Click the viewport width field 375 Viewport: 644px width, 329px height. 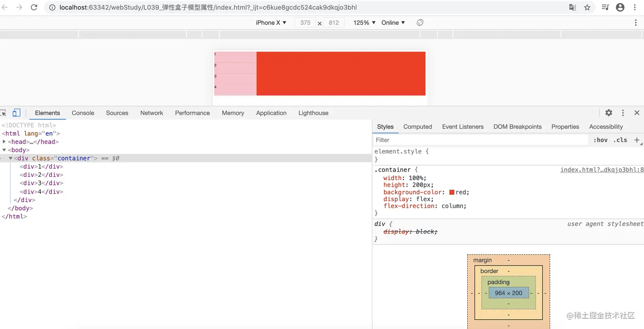[305, 23]
